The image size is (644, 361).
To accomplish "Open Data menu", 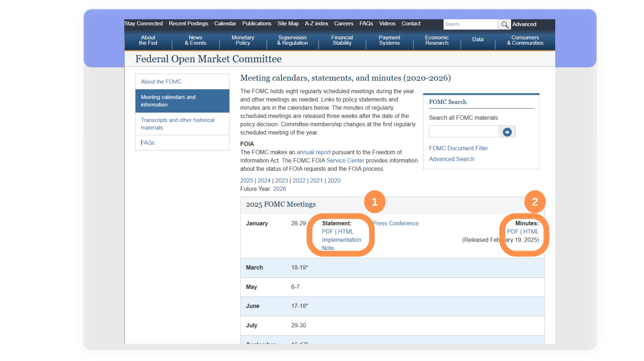I will click(478, 39).
